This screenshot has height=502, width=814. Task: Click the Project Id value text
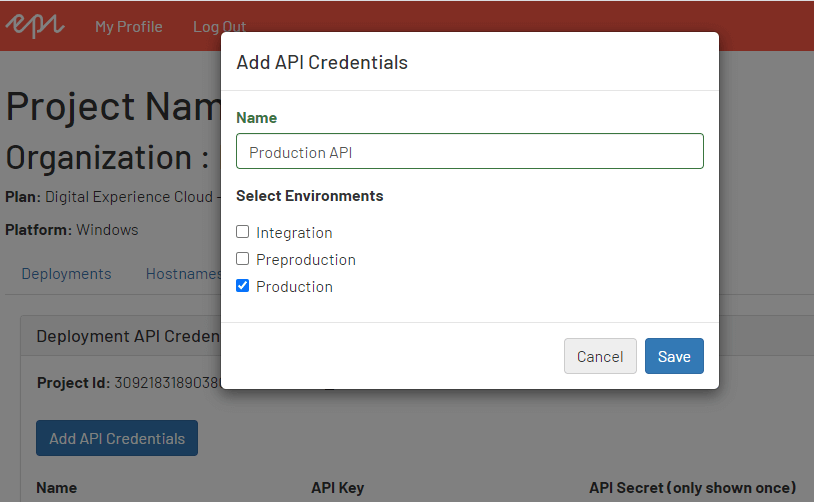pos(166,383)
